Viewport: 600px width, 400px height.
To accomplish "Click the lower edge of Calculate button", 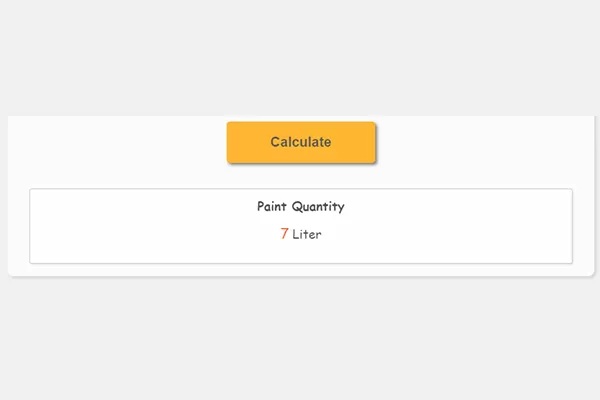I will (301, 162).
